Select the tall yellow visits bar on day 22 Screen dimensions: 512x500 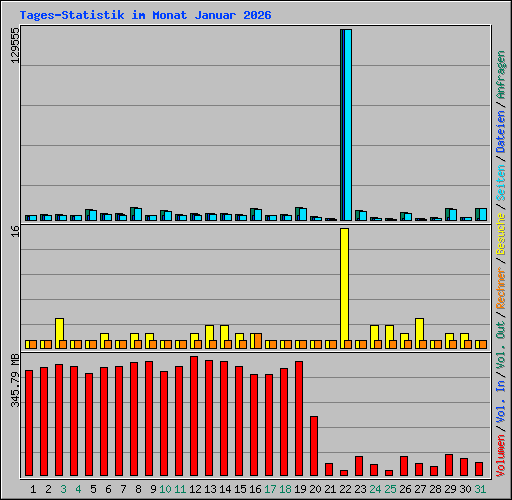coord(344,288)
